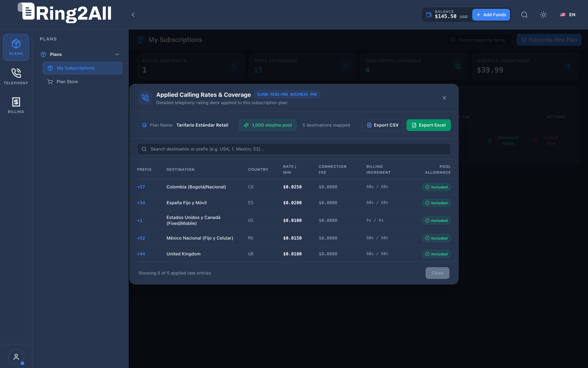Add funds to balance
588x368 pixels.
tap(491, 15)
